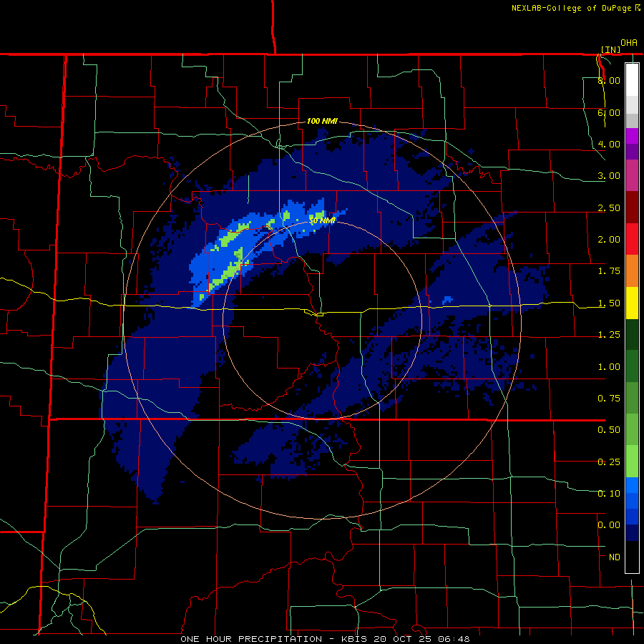
Task: Select the yellow legend color swatch
Action: (x=632, y=303)
